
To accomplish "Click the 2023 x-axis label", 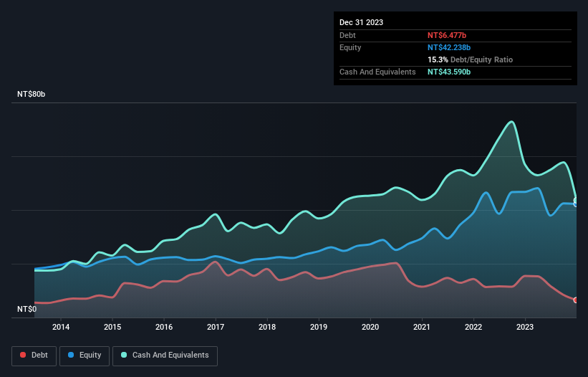I will [x=525, y=327].
